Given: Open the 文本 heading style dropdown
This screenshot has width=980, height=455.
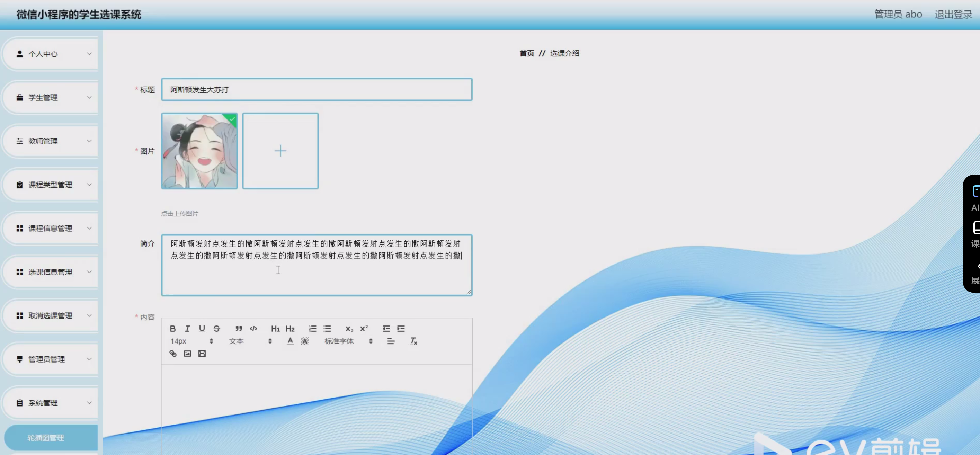Looking at the screenshot, I should click(x=250, y=341).
